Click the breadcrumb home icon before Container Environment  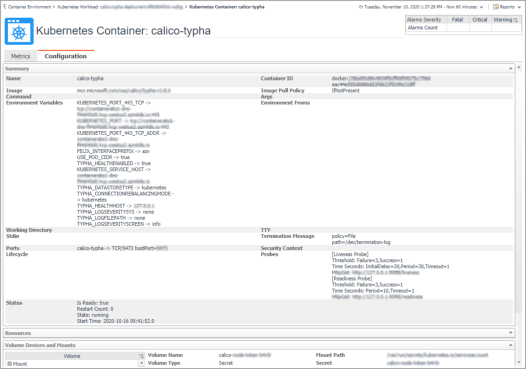5,7
